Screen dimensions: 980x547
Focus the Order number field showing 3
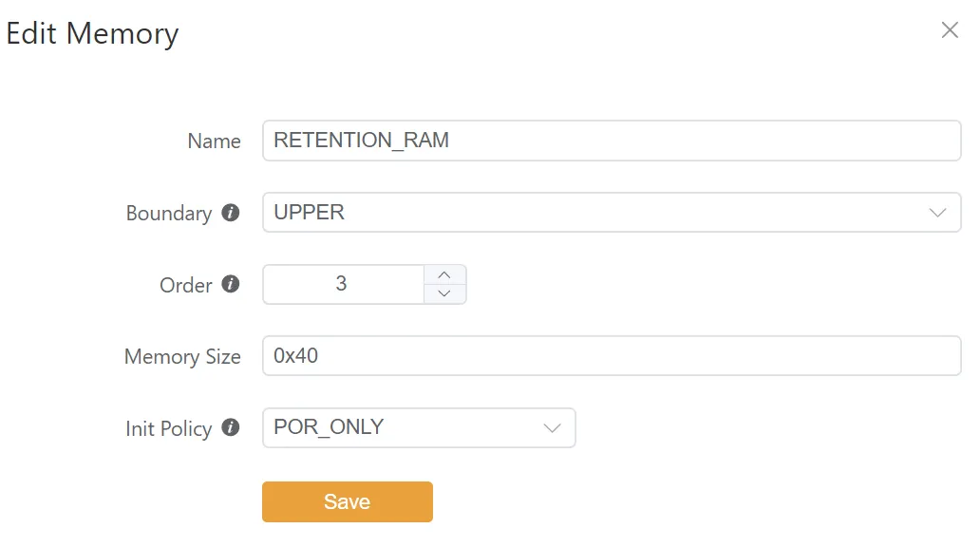(x=342, y=284)
